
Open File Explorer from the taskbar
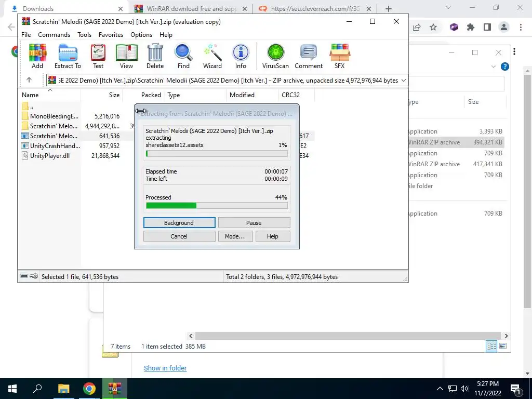pos(63,389)
